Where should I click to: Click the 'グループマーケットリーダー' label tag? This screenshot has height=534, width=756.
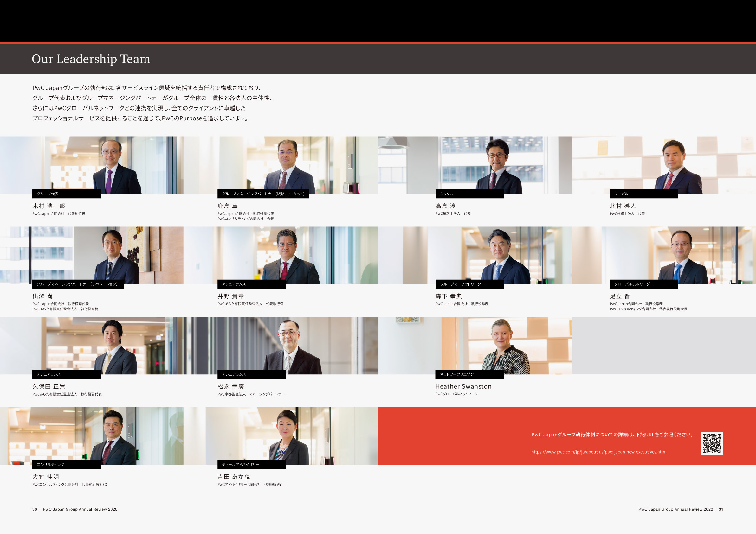point(469,284)
